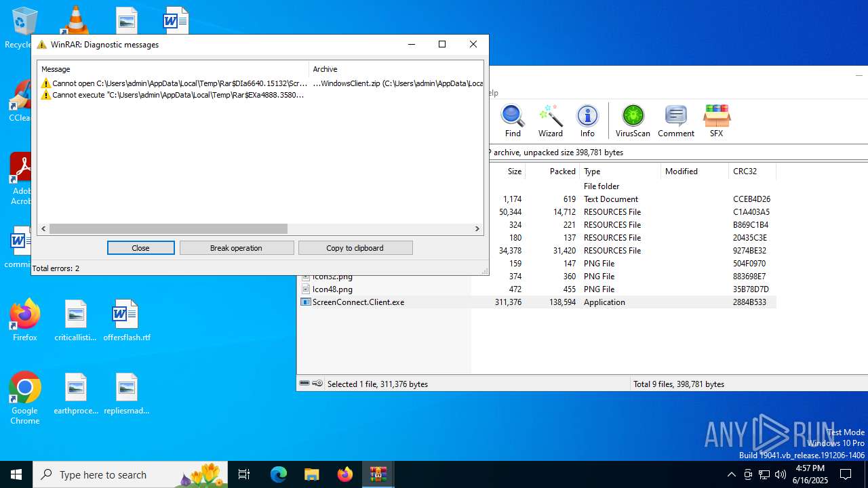Click the volume icon in system tray

tap(781, 474)
